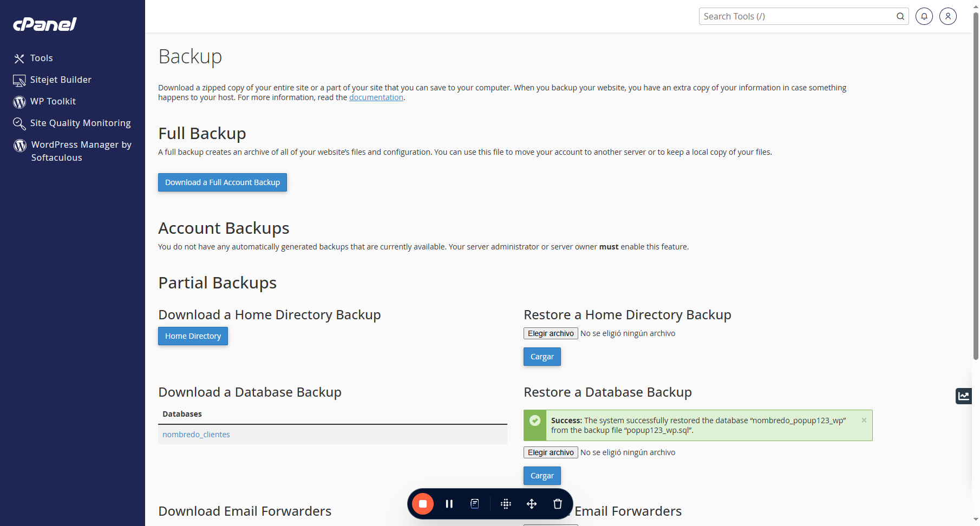Click the Partial Backups heading
Image resolution: width=980 pixels, height=526 pixels.
coord(217,283)
